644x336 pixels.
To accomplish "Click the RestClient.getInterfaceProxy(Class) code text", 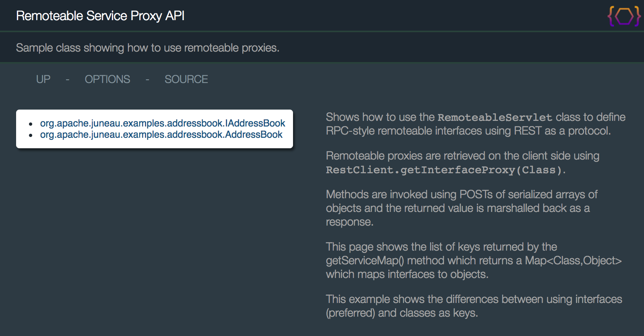I will [x=444, y=170].
